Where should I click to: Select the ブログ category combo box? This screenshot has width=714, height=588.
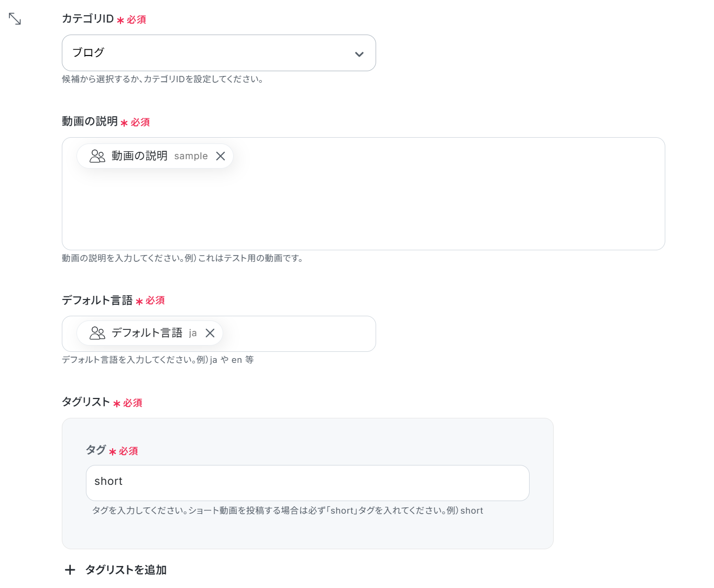click(218, 53)
